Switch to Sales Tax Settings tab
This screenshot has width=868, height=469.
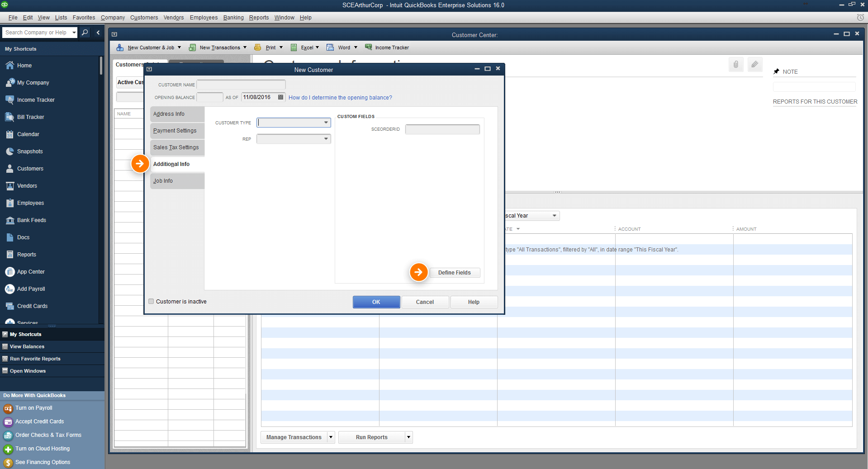point(177,147)
